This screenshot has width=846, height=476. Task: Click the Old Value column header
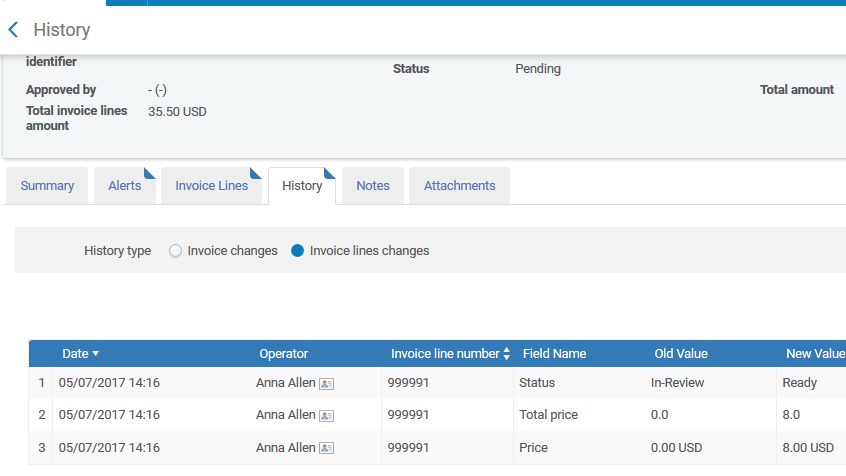680,354
